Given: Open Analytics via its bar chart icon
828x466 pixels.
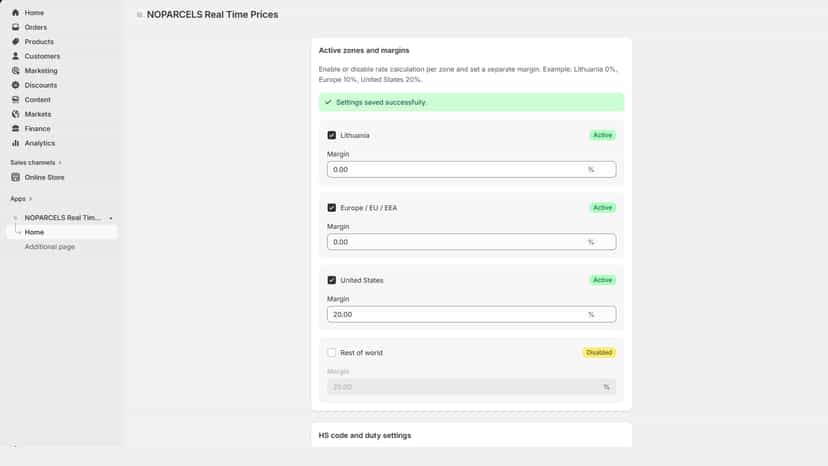Looking at the screenshot, I should 15,143.
